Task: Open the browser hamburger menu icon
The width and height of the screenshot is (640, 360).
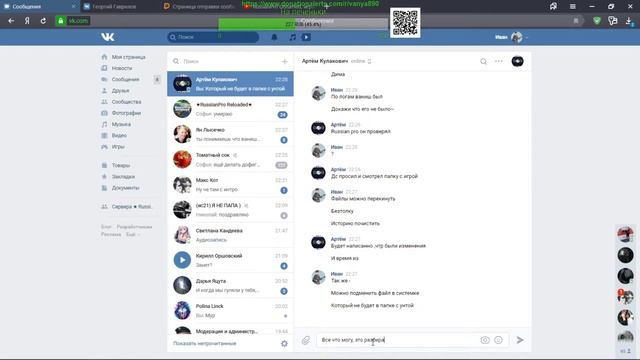Action: click(573, 6)
